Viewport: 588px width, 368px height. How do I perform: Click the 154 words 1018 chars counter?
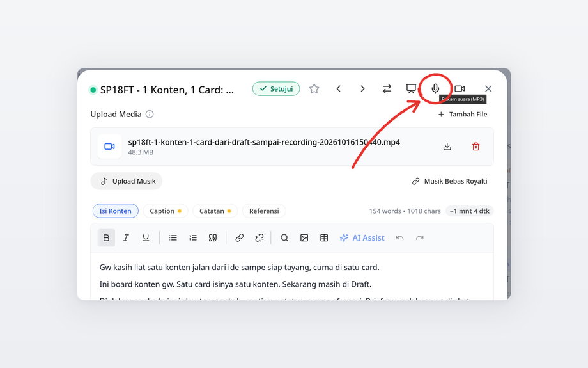tap(405, 211)
